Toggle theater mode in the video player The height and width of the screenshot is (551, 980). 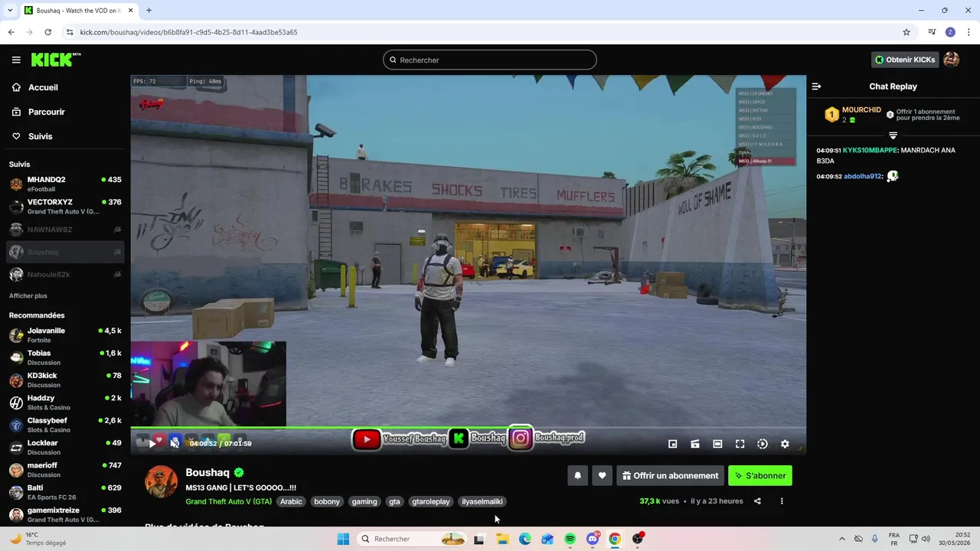point(717,444)
